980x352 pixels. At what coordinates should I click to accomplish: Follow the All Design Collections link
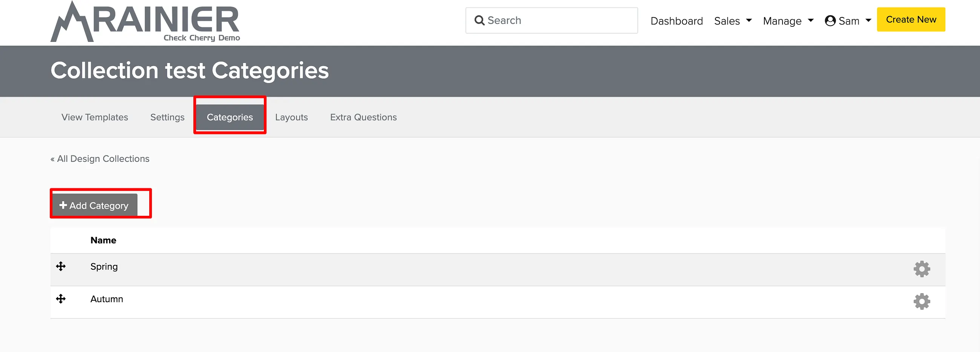[x=100, y=159]
